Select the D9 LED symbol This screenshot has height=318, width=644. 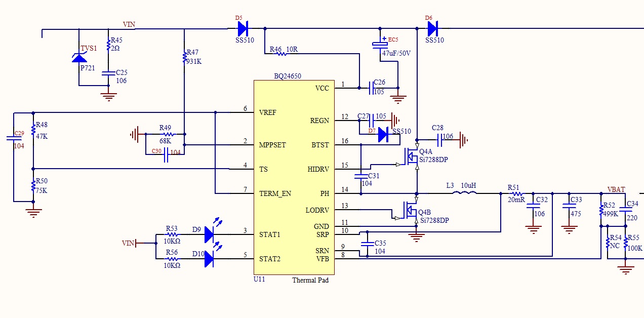coord(210,234)
